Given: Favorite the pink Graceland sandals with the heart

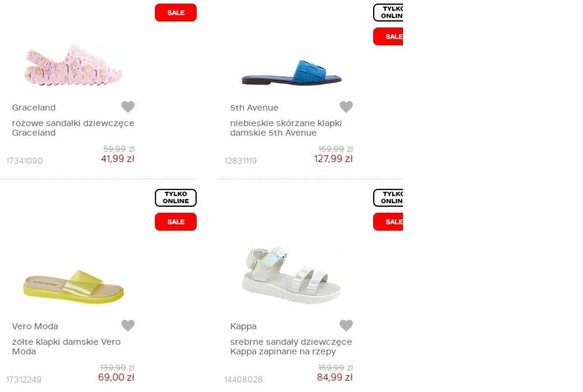Looking at the screenshot, I should 128,107.
